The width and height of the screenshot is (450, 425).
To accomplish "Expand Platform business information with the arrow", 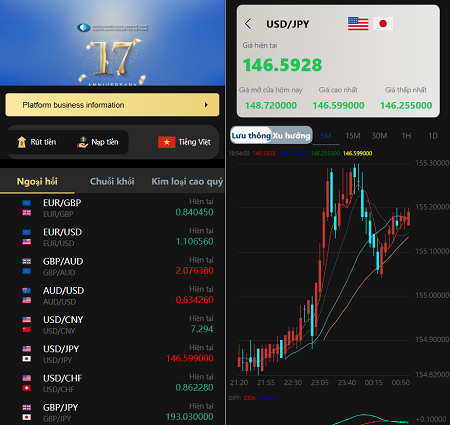I will click(206, 105).
